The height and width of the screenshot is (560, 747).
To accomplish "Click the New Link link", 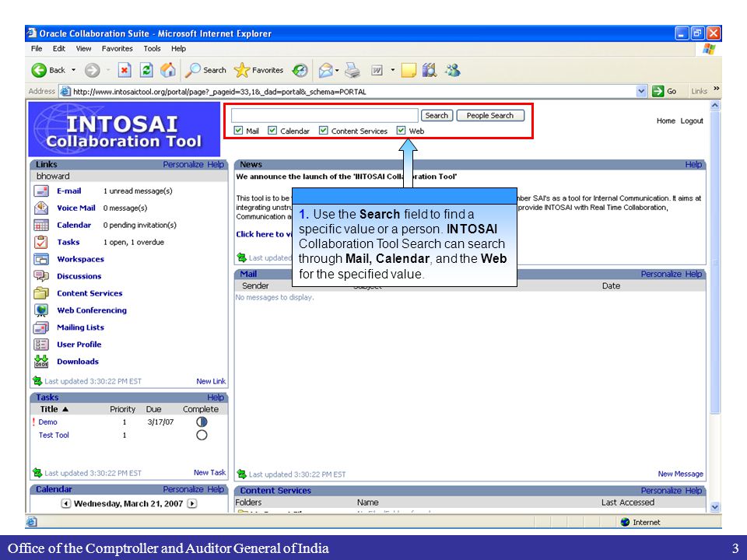I will point(211,381).
